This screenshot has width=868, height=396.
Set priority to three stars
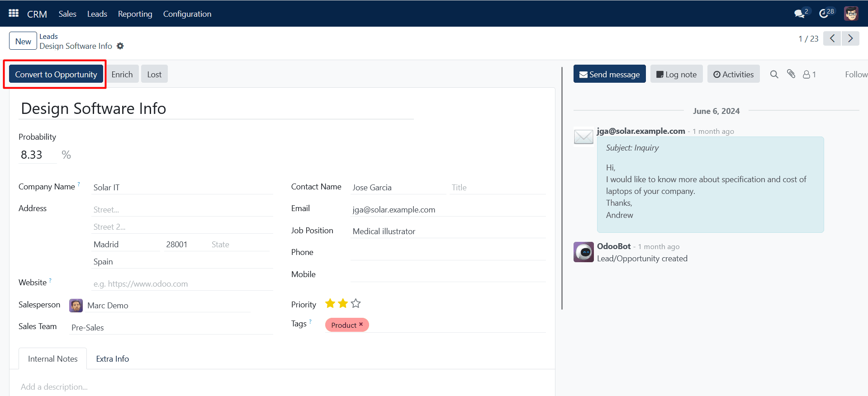point(356,304)
